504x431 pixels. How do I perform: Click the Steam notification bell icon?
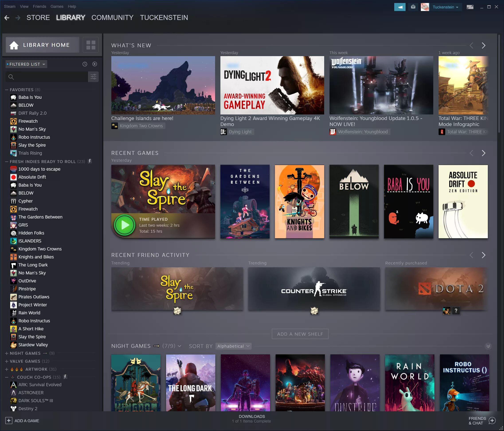(x=400, y=6)
